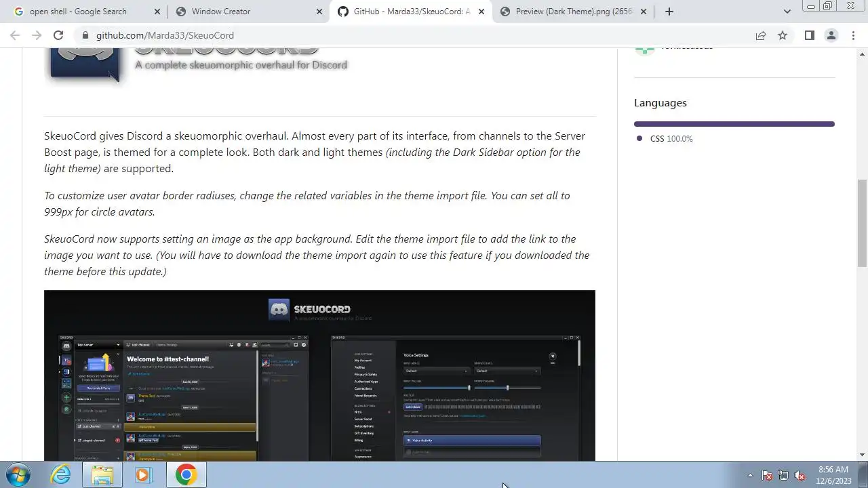Open the muted volume tray icon

tap(800, 475)
